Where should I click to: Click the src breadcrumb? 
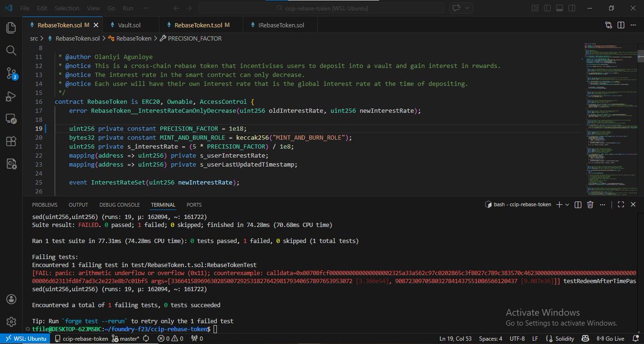pyautogui.click(x=34, y=38)
